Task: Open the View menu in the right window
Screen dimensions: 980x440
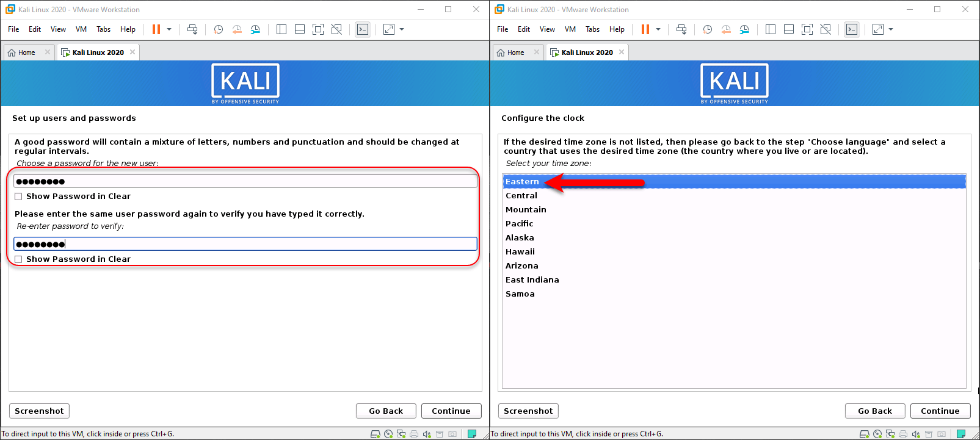Action: (x=548, y=29)
